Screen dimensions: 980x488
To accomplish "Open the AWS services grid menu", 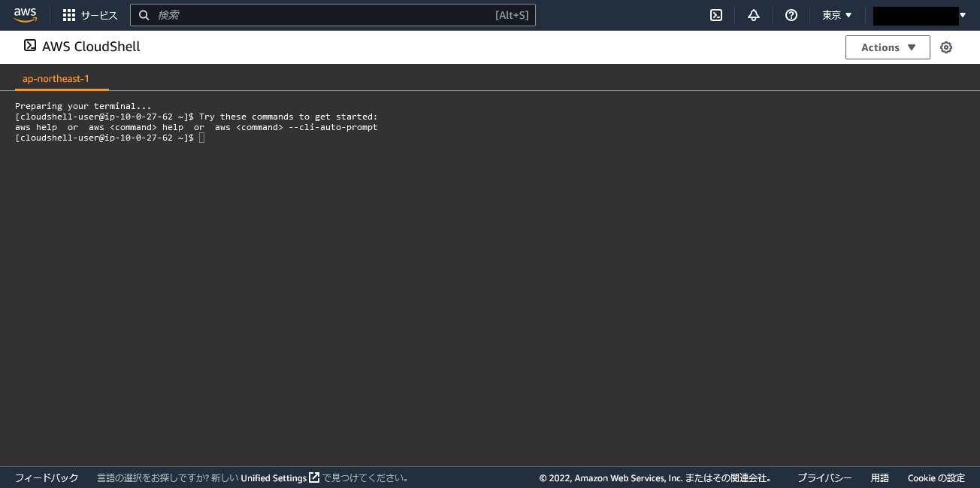I will (68, 15).
